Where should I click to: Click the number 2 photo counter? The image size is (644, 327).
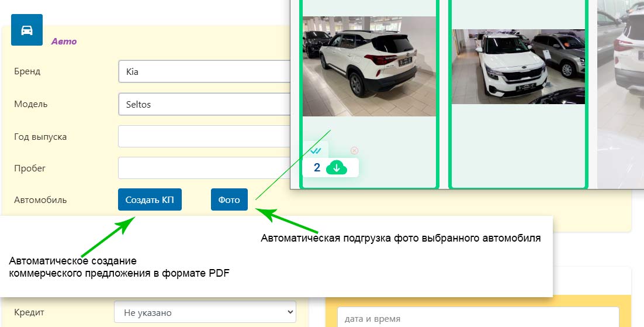coord(317,168)
